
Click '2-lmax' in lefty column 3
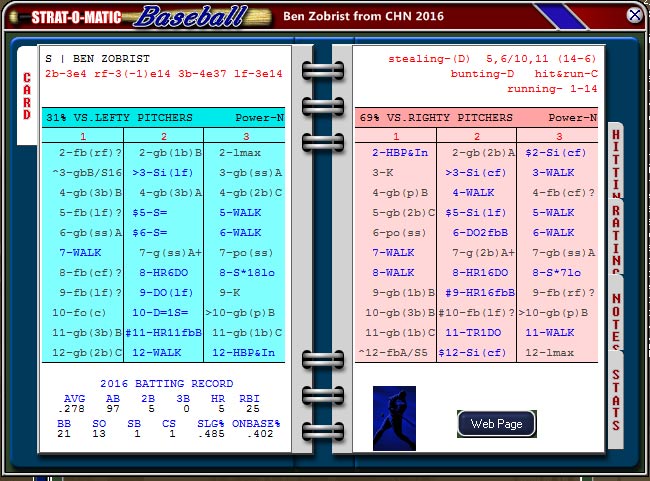click(240, 153)
